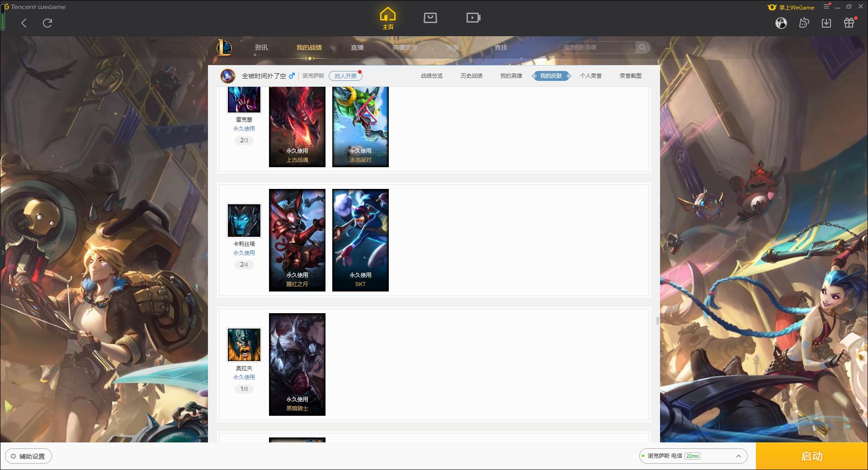Open the 个人荣誉 tab
Screen dimensions: 868x470
tap(591, 76)
